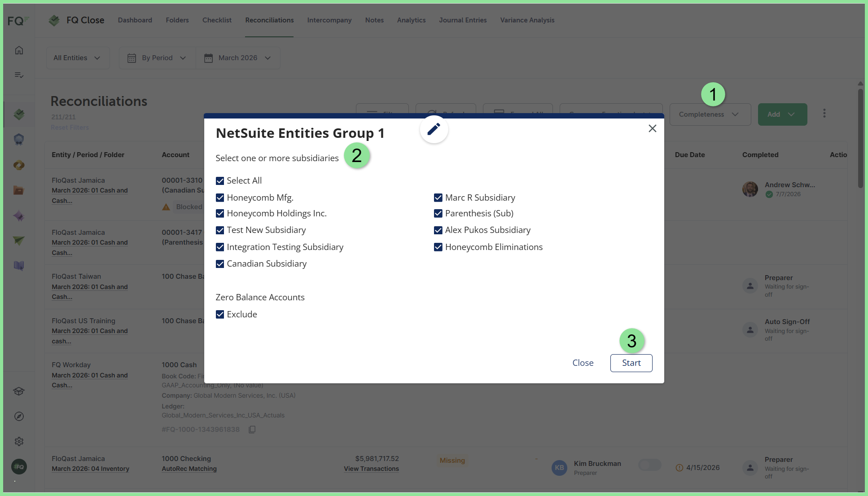Click the due date alert icon beside 4/15/2026
The image size is (868, 496).
click(679, 468)
